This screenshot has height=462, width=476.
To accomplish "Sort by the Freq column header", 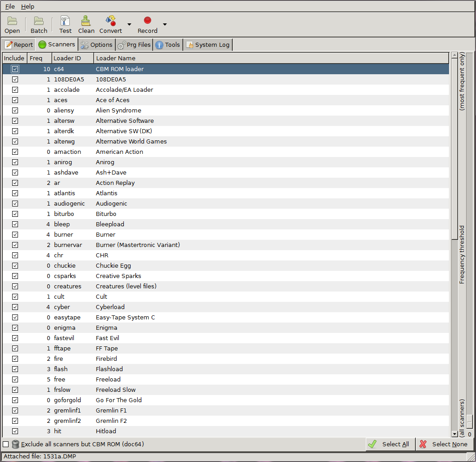I will (x=40, y=58).
